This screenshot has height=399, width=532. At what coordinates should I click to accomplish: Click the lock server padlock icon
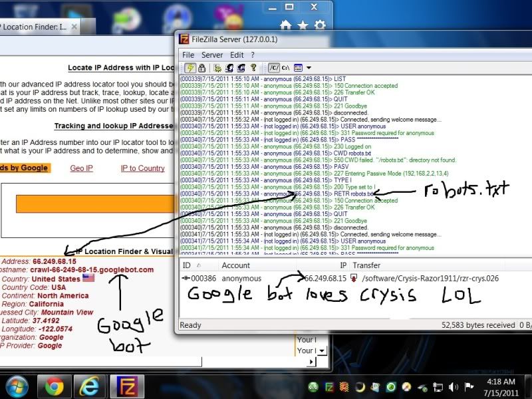pyautogui.click(x=202, y=68)
